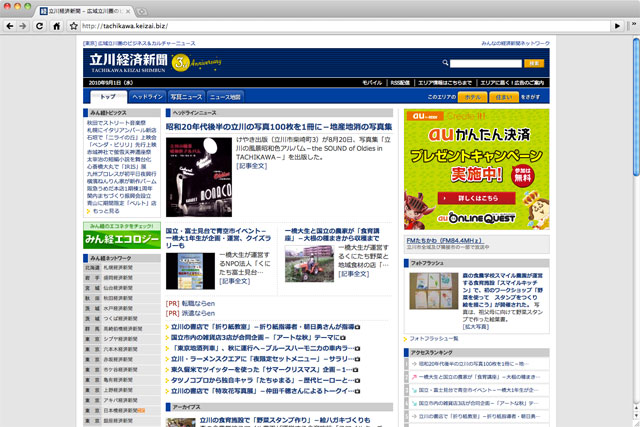
Task: Open the RSS配信 link in black bar
Action: click(x=400, y=82)
